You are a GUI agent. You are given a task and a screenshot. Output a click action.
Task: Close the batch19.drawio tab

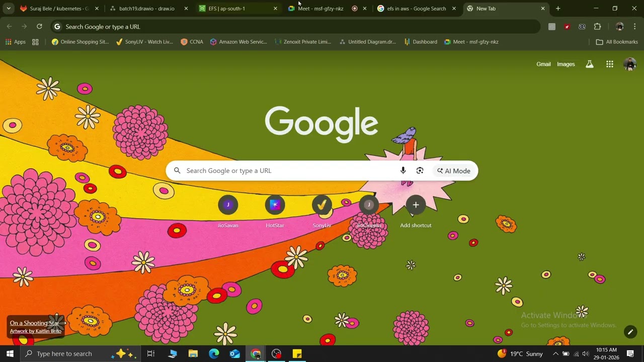[x=186, y=9]
